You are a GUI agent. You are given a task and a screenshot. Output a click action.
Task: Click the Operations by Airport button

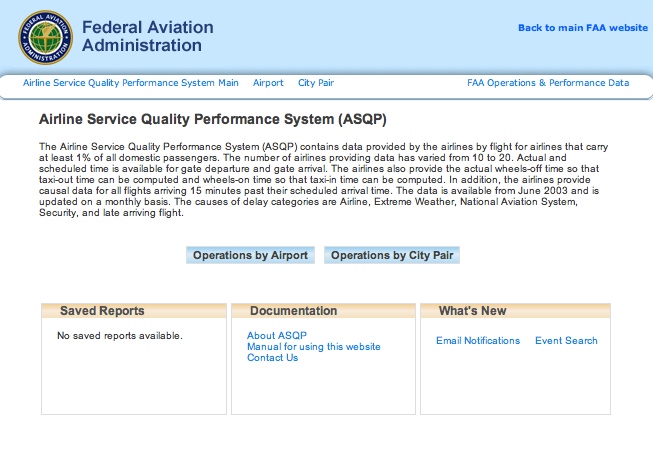(250, 255)
